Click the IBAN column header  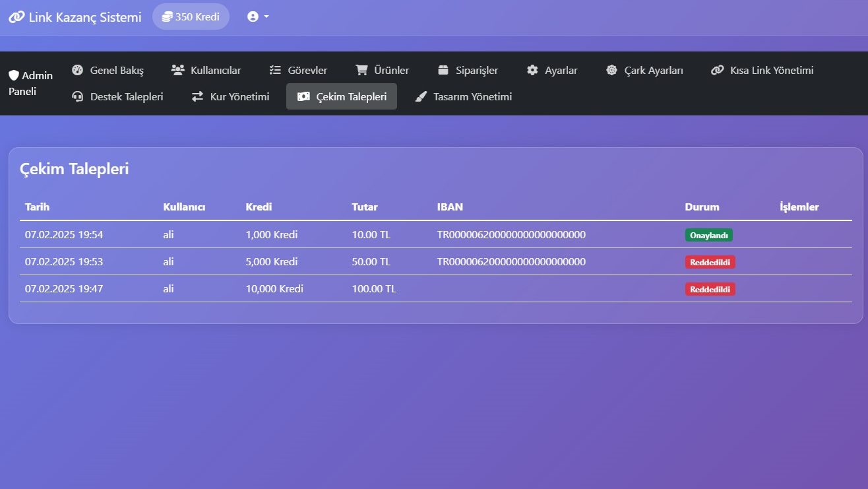450,207
